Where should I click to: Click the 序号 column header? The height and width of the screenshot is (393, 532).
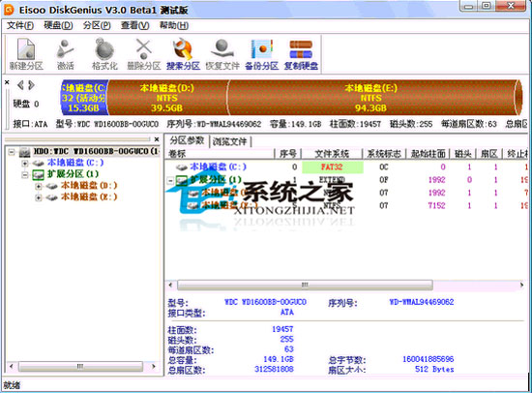[x=287, y=154]
